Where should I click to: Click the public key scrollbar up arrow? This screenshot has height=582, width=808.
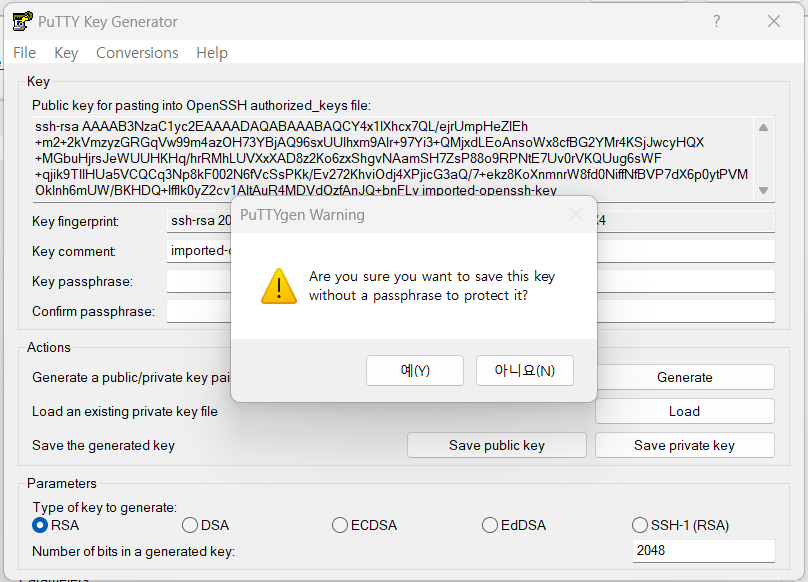tap(764, 127)
